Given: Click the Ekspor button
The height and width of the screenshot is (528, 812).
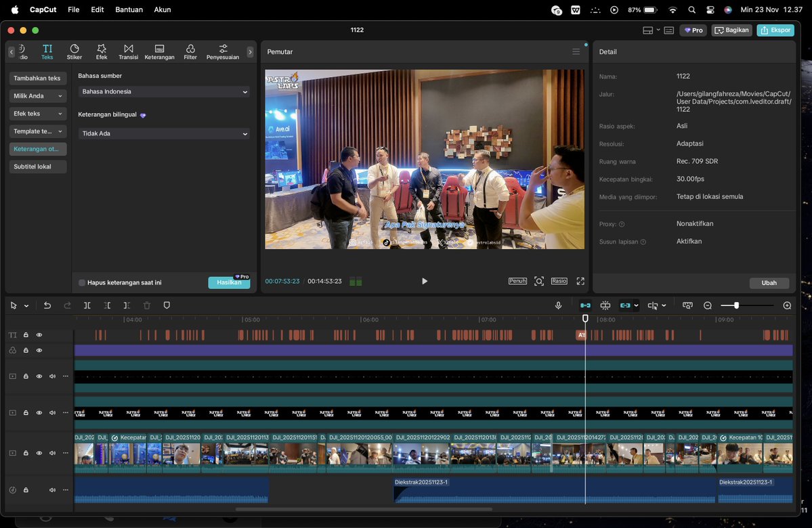Looking at the screenshot, I should click(x=775, y=30).
